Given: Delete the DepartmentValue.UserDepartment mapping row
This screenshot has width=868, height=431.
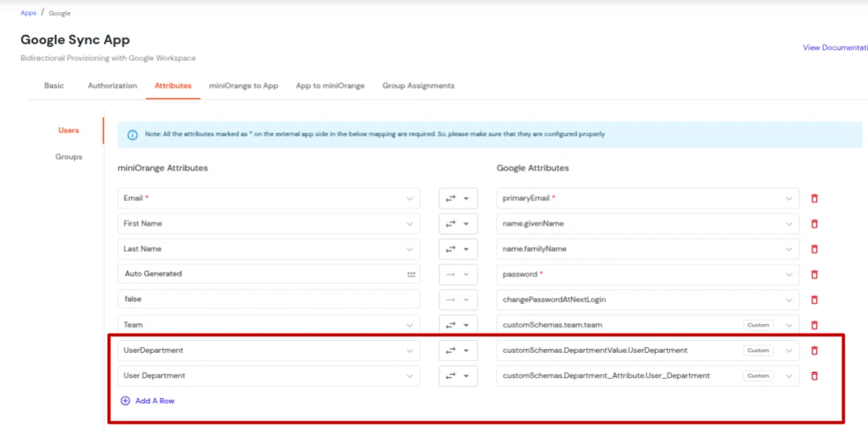Looking at the screenshot, I should click(814, 351).
